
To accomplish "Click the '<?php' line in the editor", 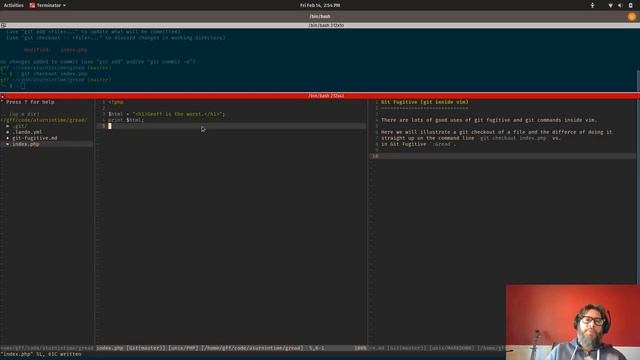I will (x=116, y=102).
